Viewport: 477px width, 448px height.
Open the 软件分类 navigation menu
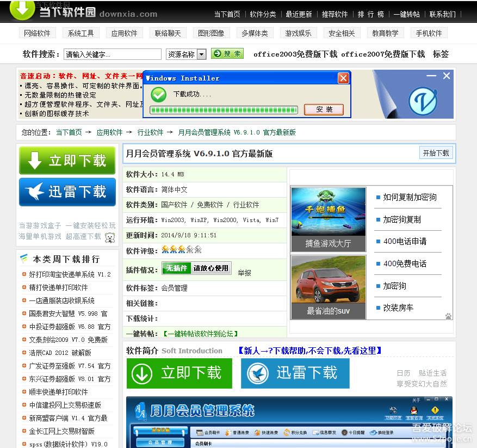click(x=263, y=15)
